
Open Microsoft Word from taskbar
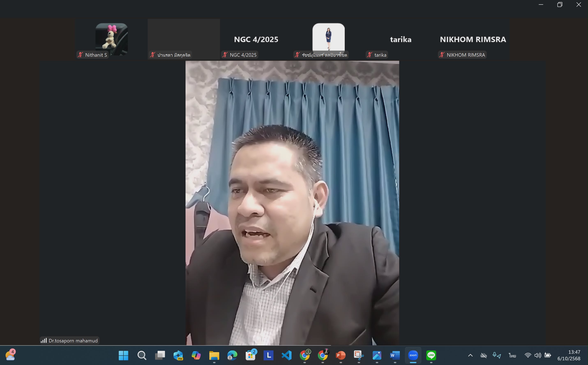[x=395, y=355]
